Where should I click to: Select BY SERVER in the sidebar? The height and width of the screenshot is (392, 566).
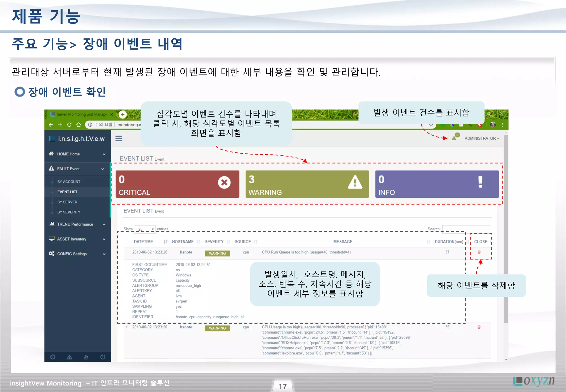67,202
